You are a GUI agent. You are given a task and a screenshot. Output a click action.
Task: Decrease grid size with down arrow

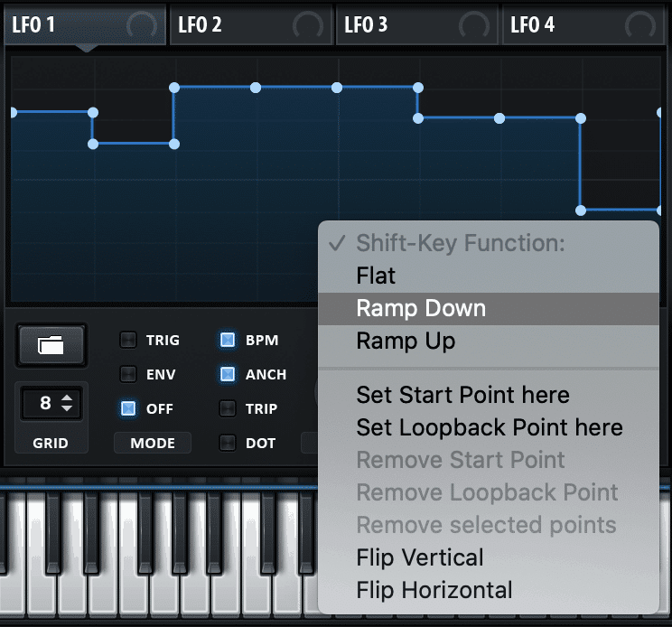[x=67, y=408]
